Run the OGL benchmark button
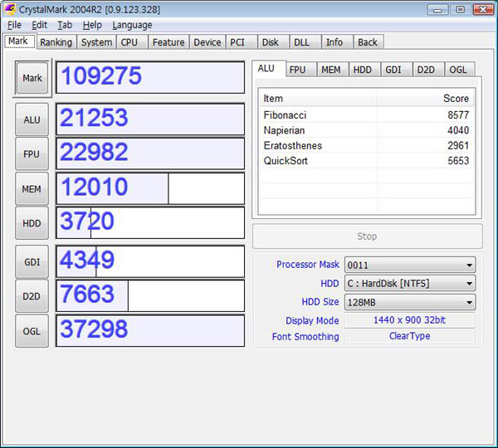 (32, 331)
